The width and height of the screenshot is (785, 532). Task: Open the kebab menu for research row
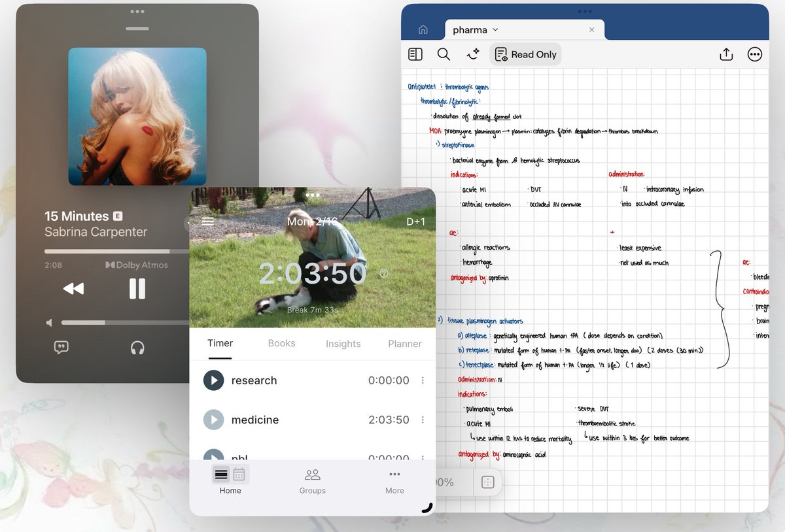click(423, 380)
